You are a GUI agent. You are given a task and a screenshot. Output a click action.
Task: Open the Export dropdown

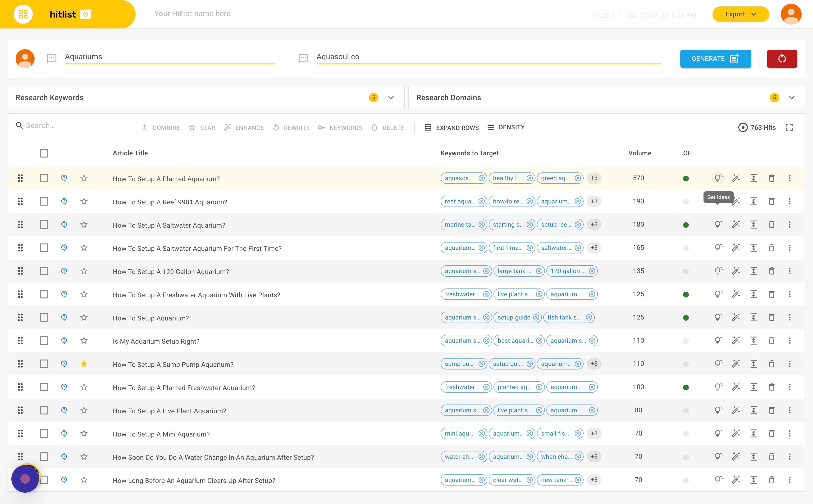741,14
